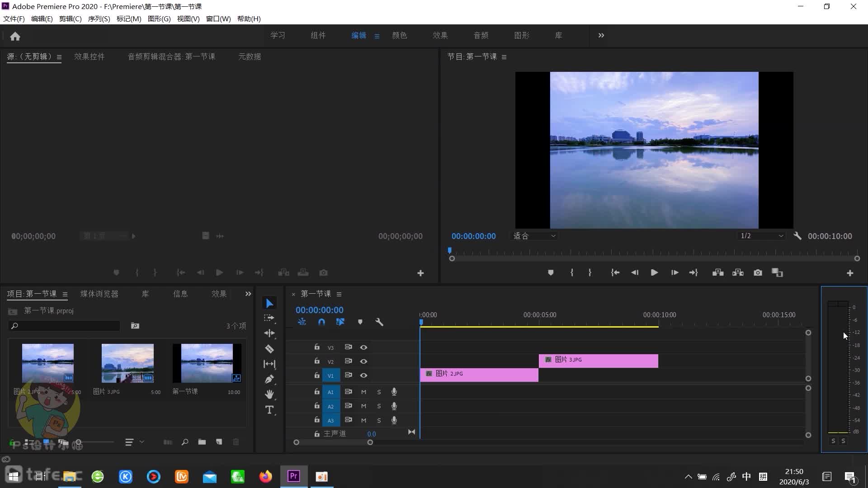This screenshot has height=488, width=868.
Task: Toggle insert sequences as nests option
Action: [302, 322]
